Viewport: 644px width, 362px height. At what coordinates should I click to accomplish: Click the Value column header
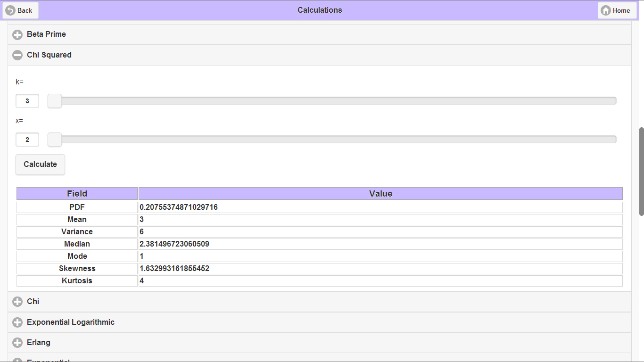pyautogui.click(x=380, y=194)
